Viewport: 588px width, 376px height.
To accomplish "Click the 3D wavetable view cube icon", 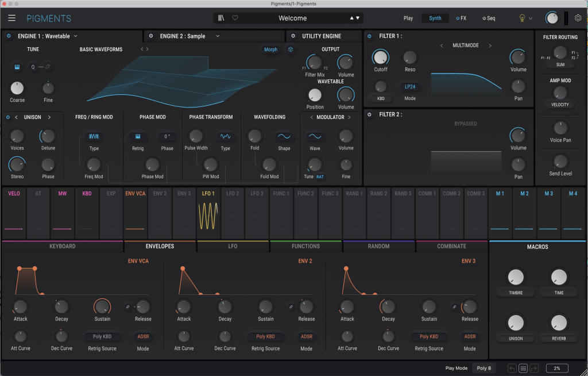I will point(291,49).
